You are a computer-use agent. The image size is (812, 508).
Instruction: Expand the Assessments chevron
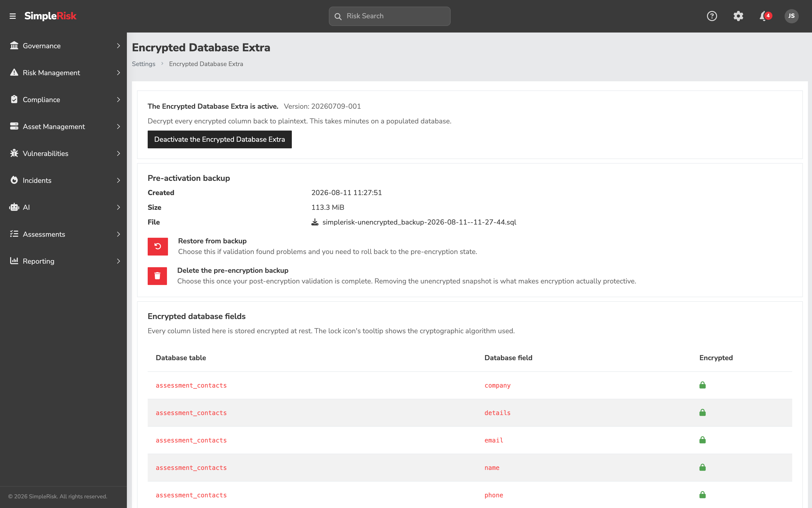119,234
